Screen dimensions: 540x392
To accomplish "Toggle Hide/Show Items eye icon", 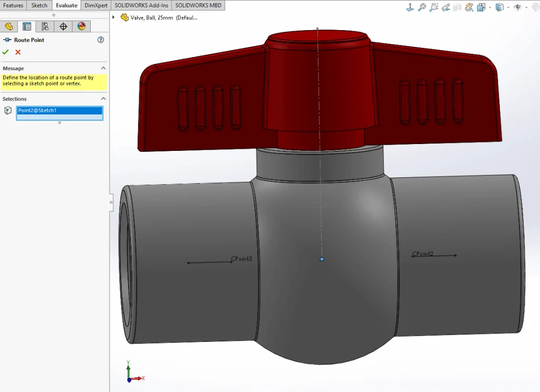I will [518, 7].
